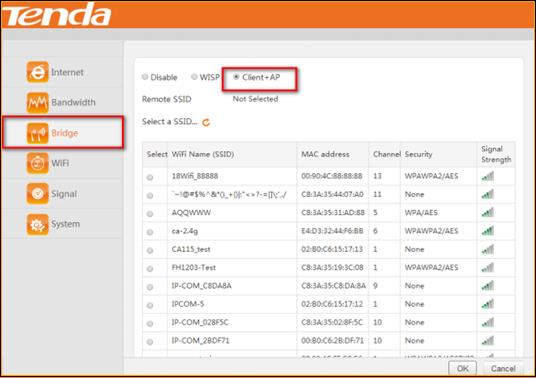
Task: Open the Signal menu label
Action: [x=64, y=194]
